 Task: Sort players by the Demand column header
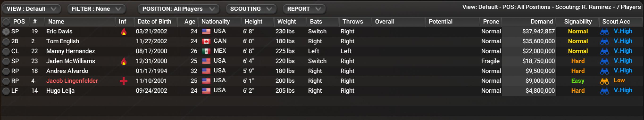tap(542, 22)
